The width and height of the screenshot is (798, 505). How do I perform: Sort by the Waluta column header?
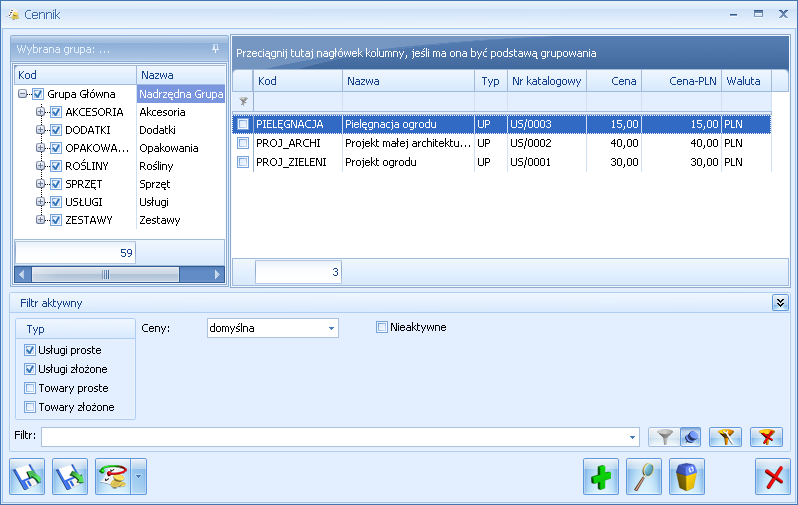click(x=747, y=81)
